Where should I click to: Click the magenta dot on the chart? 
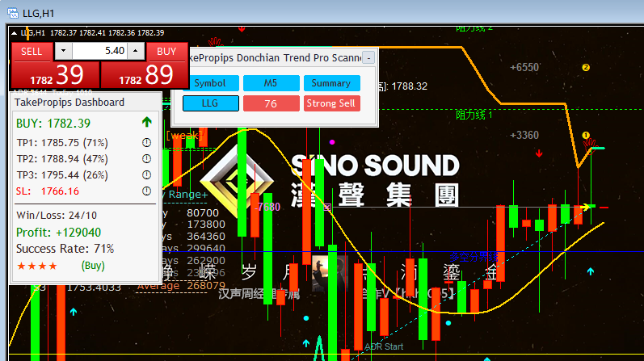(332, 142)
